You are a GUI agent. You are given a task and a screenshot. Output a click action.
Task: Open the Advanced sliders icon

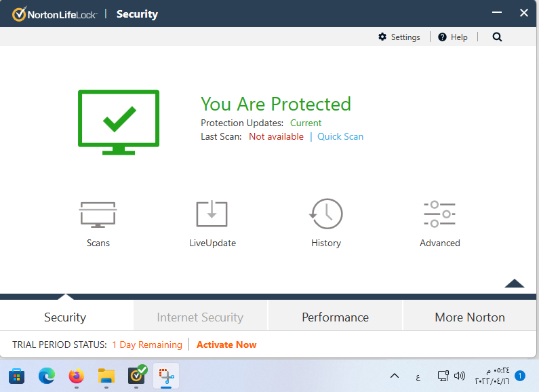click(439, 214)
